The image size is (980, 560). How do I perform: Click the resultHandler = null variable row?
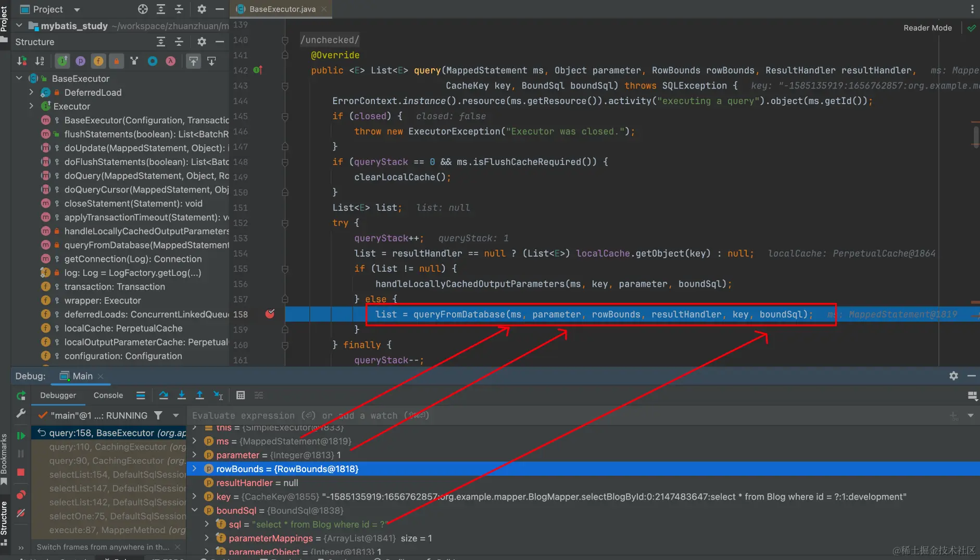click(583, 482)
